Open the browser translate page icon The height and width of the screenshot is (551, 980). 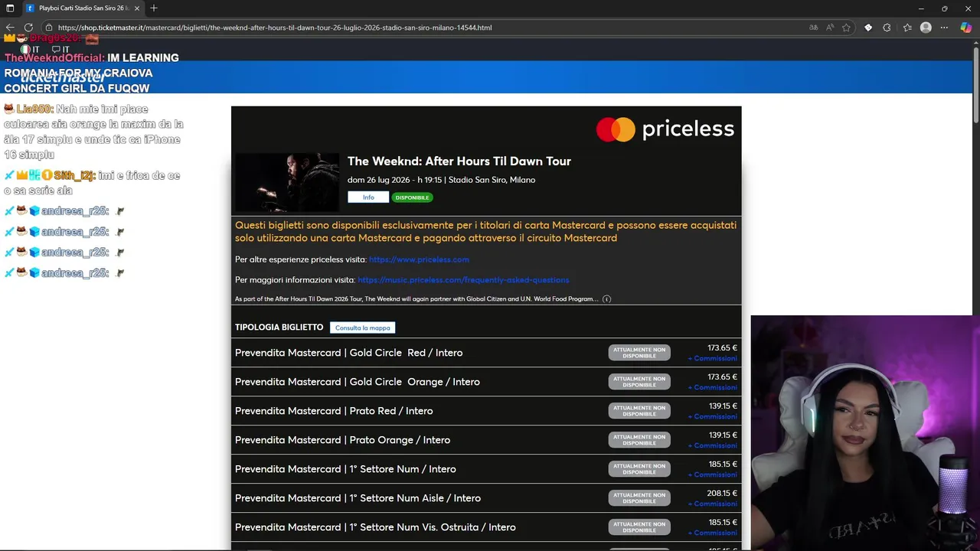pos(813,28)
